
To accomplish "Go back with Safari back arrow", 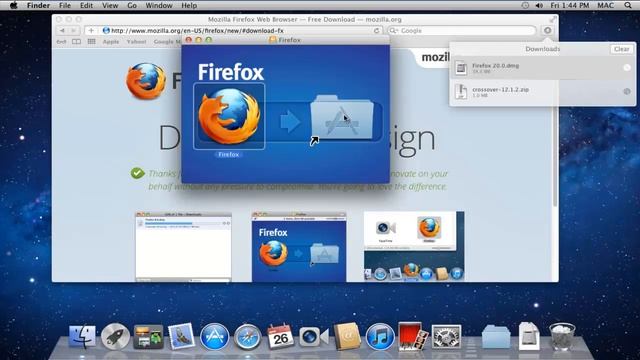I will pyautogui.click(x=62, y=31).
